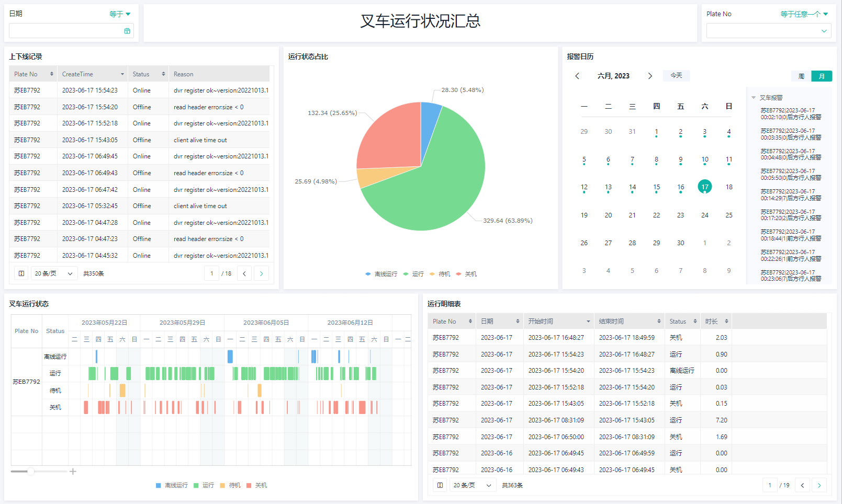Viewport: 842px width, 504px height.
Task: Click column settings icon in online records table
Action: (x=21, y=273)
